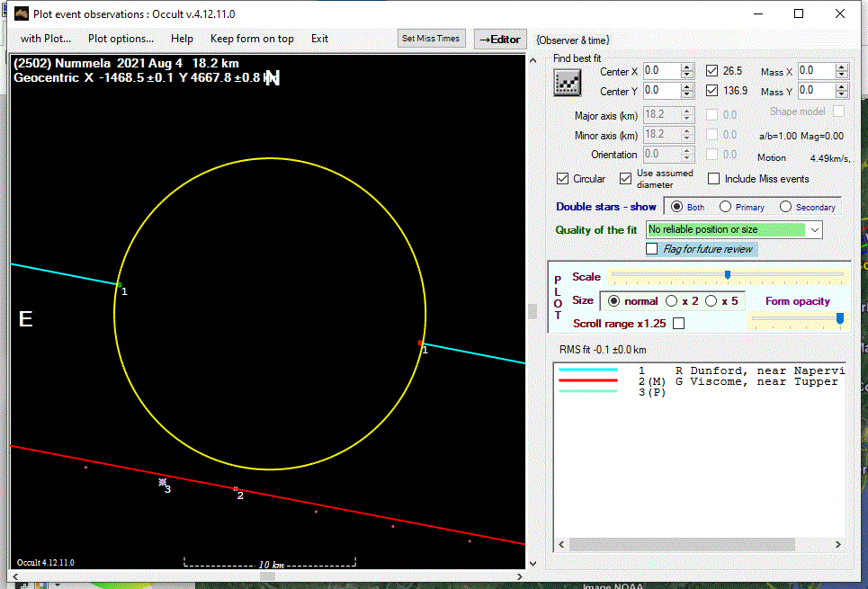Open the with Plot... menu
The width and height of the screenshot is (868, 589).
(x=46, y=39)
